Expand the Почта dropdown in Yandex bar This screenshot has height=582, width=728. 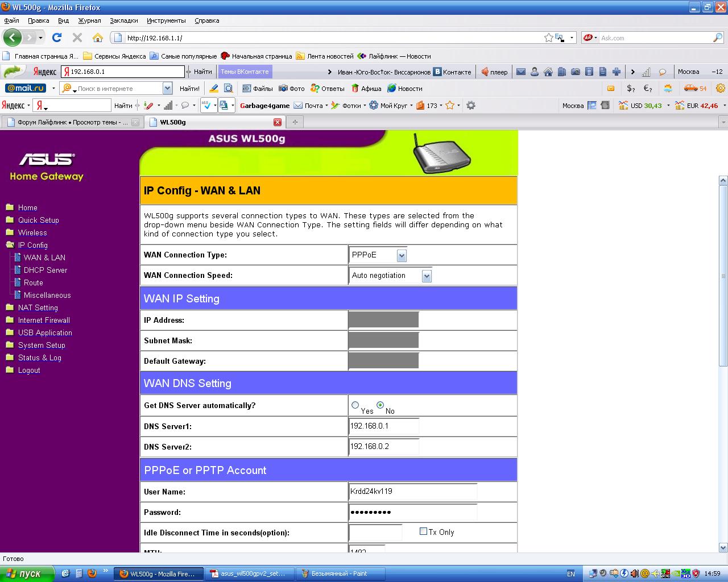point(327,105)
